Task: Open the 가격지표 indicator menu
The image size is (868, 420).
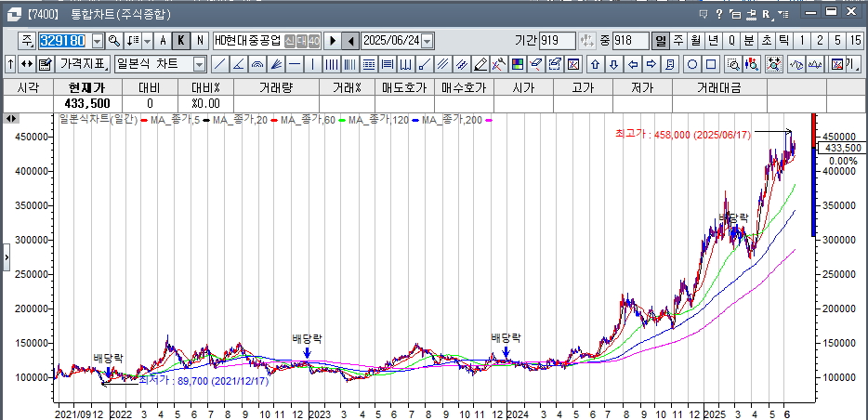Action: click(83, 64)
